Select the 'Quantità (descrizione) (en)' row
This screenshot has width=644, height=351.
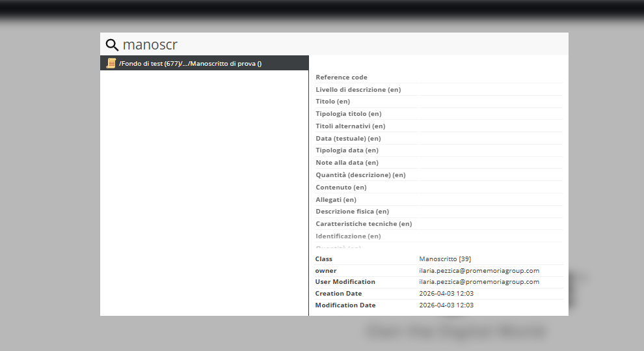360,175
